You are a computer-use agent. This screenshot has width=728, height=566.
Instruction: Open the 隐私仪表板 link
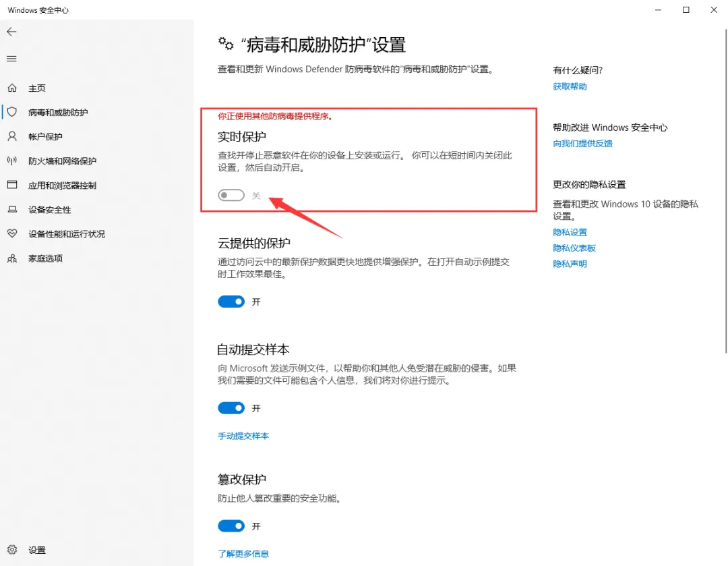pyautogui.click(x=574, y=248)
